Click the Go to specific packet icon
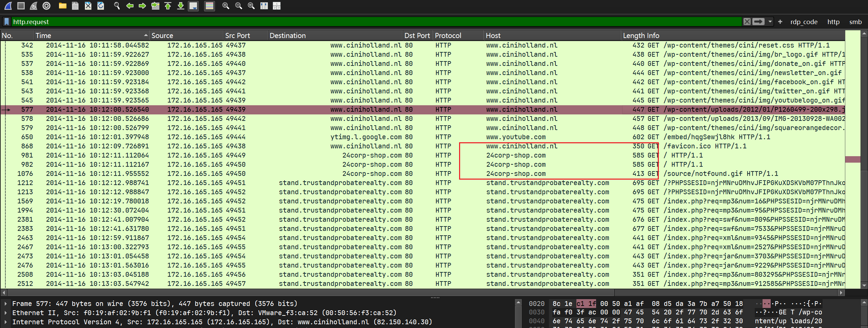 [x=155, y=6]
